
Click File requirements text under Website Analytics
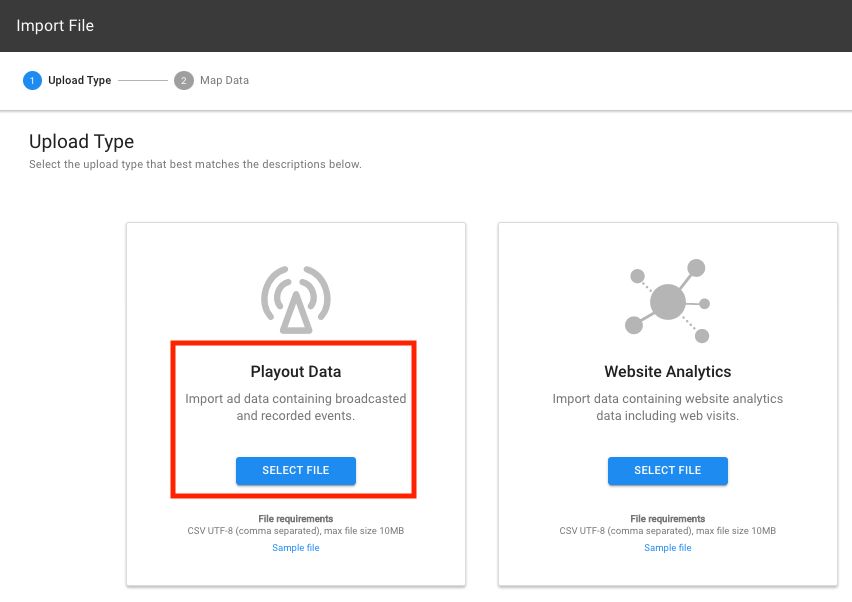point(667,519)
